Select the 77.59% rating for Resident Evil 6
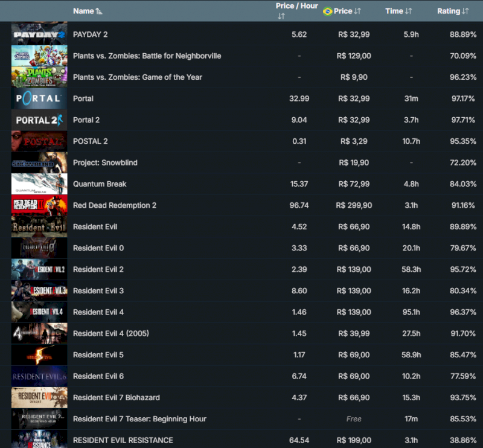 462,376
